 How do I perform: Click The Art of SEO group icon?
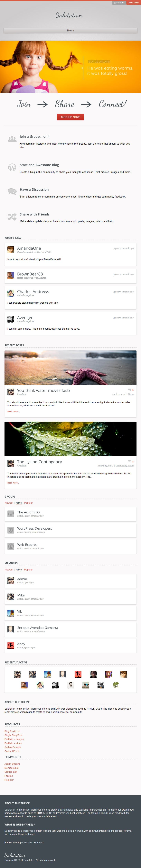point(11,514)
